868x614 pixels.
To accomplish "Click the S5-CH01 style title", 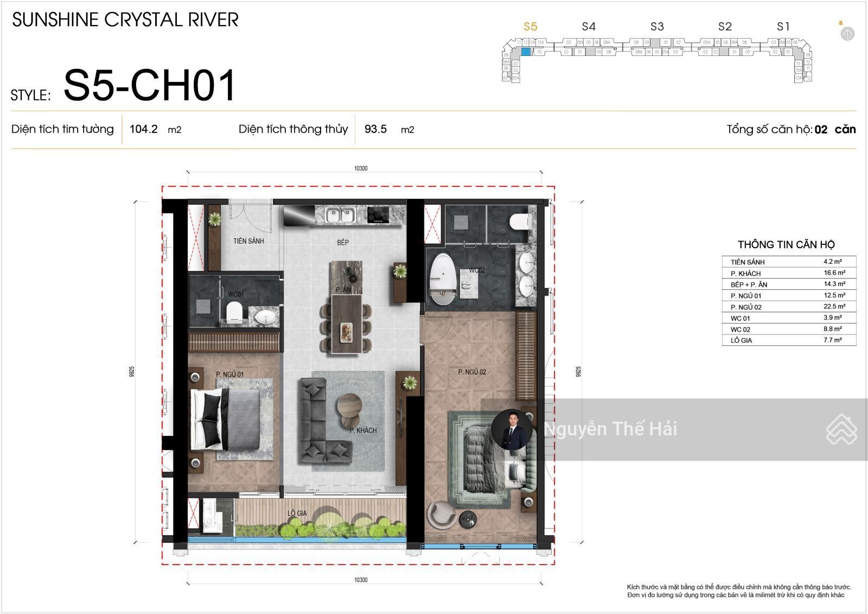I will point(150,85).
